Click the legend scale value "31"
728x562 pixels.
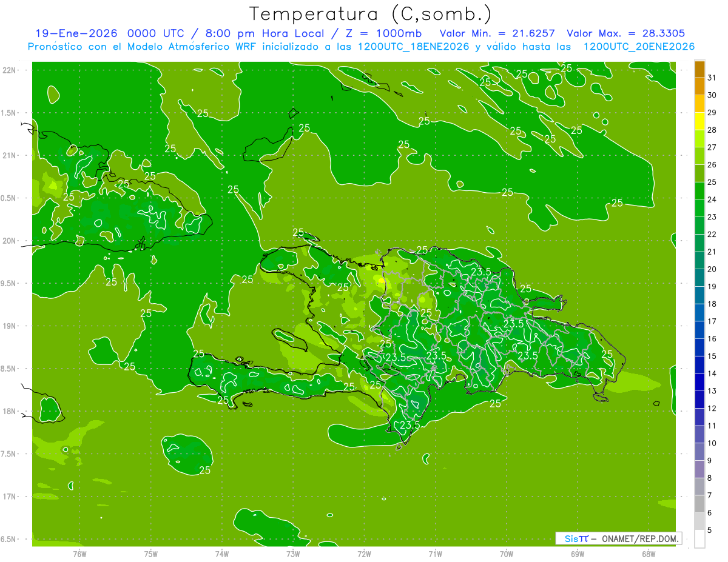coord(712,77)
